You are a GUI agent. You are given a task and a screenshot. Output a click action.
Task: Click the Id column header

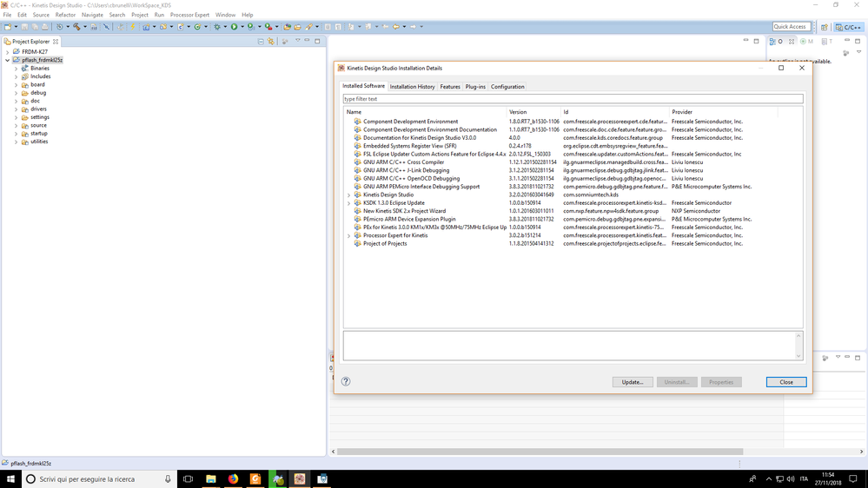(615, 112)
